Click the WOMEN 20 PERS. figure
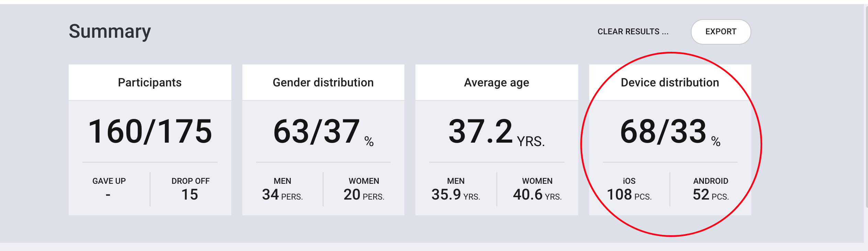The width and height of the screenshot is (868, 251). click(364, 189)
